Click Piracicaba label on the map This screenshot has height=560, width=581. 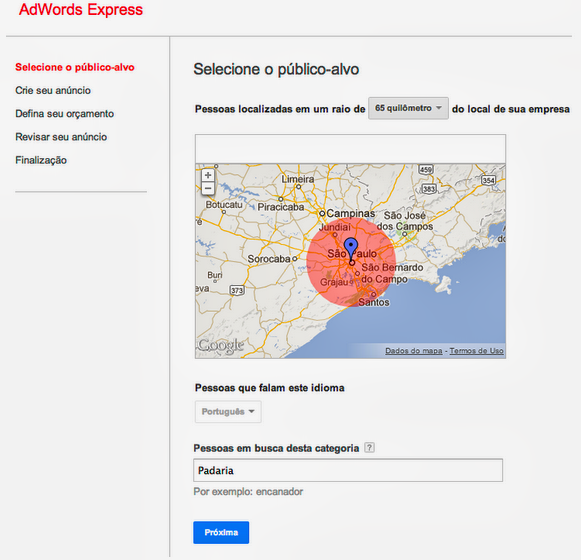280,207
